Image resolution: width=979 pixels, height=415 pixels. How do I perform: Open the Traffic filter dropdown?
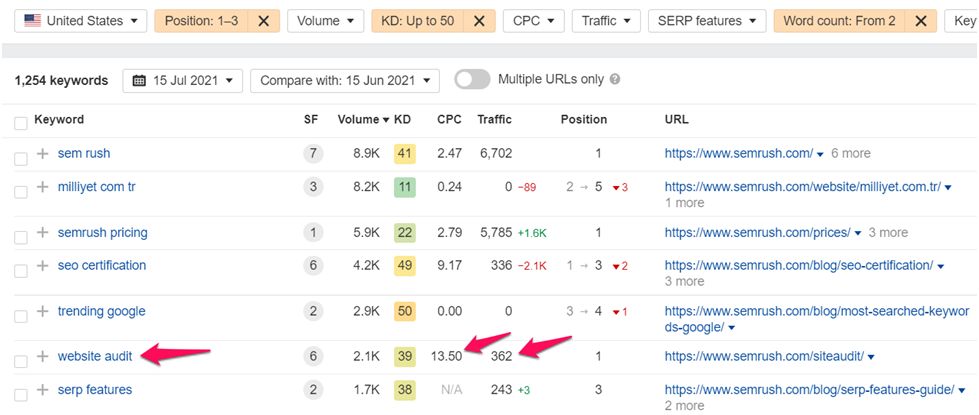click(x=606, y=21)
